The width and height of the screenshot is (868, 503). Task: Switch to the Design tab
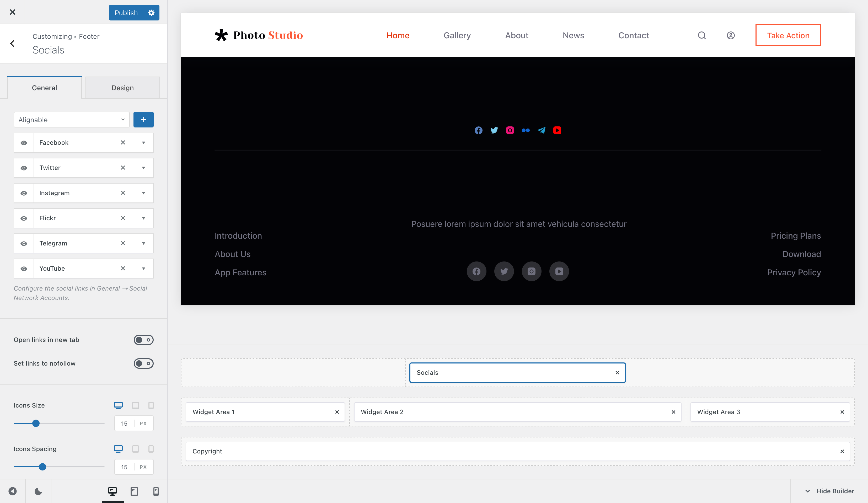pyautogui.click(x=123, y=88)
